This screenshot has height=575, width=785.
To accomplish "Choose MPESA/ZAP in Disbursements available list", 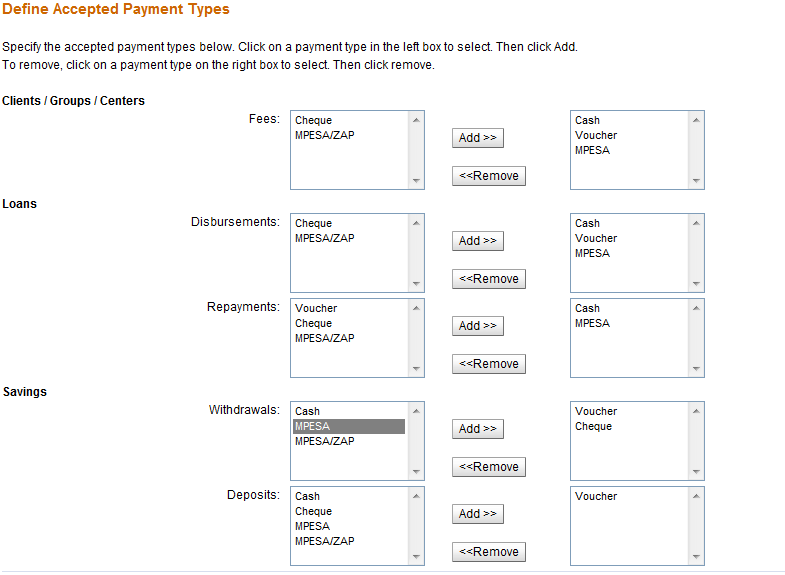I will pos(325,239).
